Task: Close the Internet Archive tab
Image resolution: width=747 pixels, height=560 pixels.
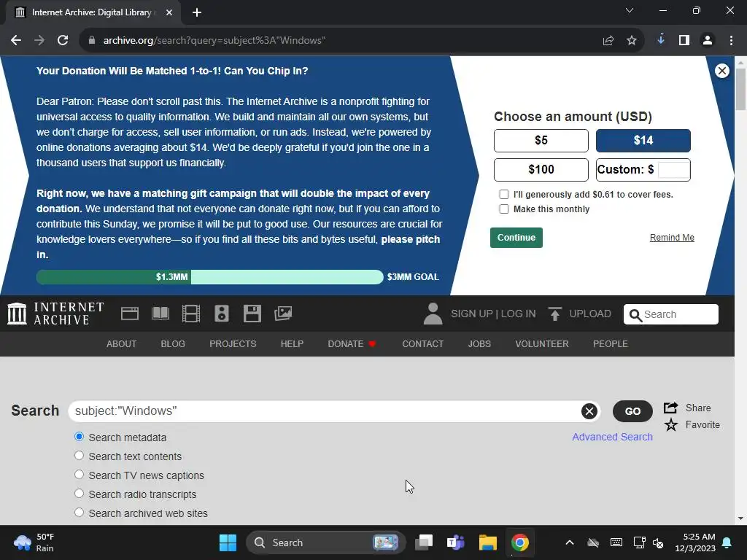Action: coord(169,12)
